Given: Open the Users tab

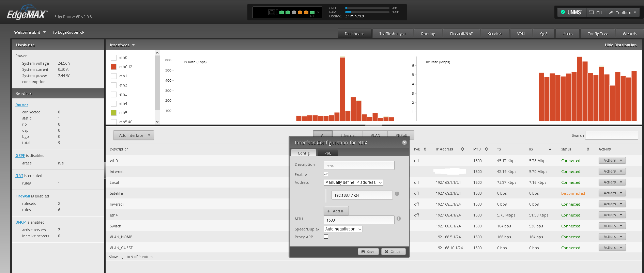Looking at the screenshot, I should click(567, 34).
